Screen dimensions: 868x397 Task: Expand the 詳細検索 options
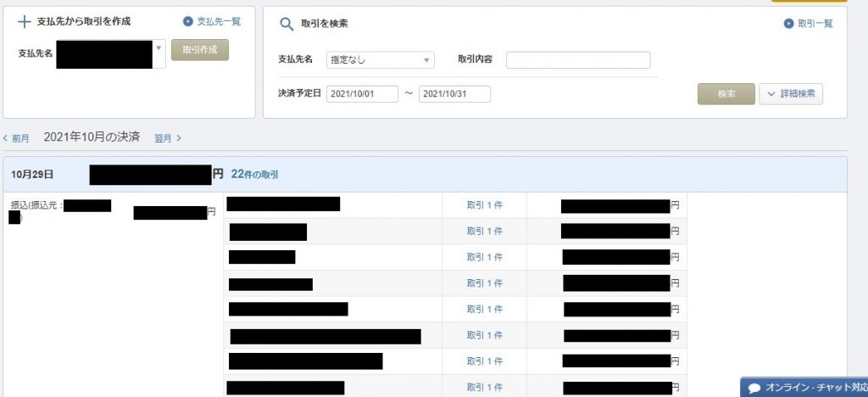pos(790,94)
